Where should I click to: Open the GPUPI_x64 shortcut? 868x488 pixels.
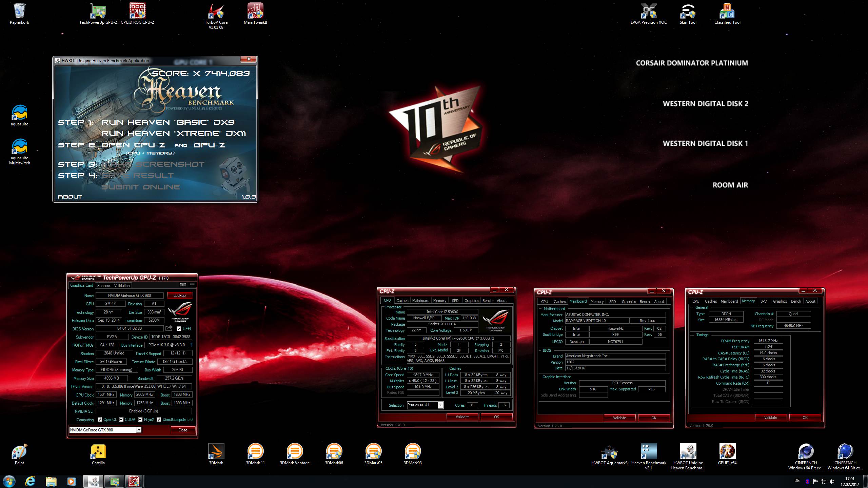(x=727, y=454)
